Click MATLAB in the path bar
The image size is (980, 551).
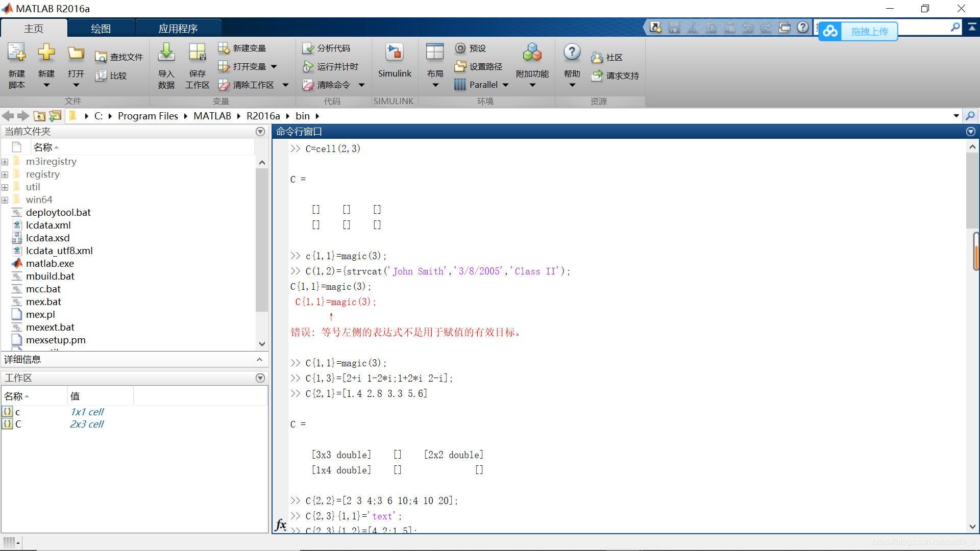(212, 116)
